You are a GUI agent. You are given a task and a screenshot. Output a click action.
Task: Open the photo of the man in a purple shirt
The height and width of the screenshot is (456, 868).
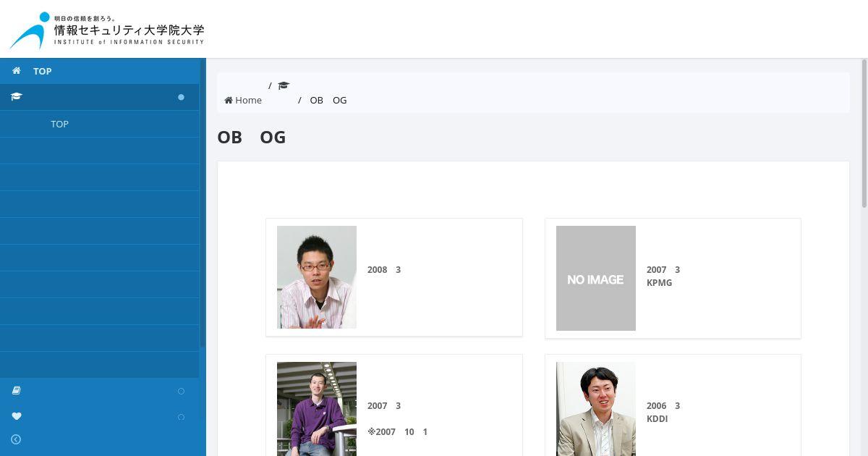point(317,409)
